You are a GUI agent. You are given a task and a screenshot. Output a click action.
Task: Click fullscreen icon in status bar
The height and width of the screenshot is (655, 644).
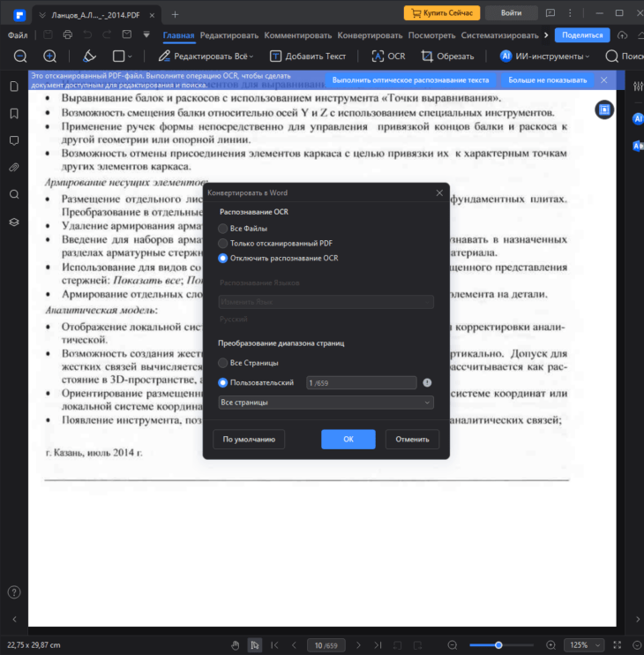[618, 645]
